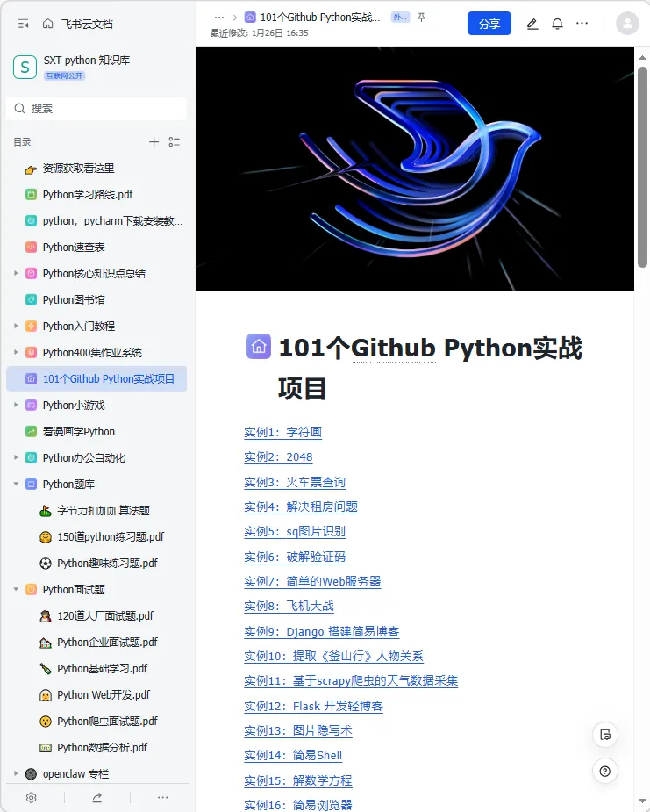Open link 实例9：Django 搭建简易博客
Viewport: 650px width, 812px height.
point(322,631)
